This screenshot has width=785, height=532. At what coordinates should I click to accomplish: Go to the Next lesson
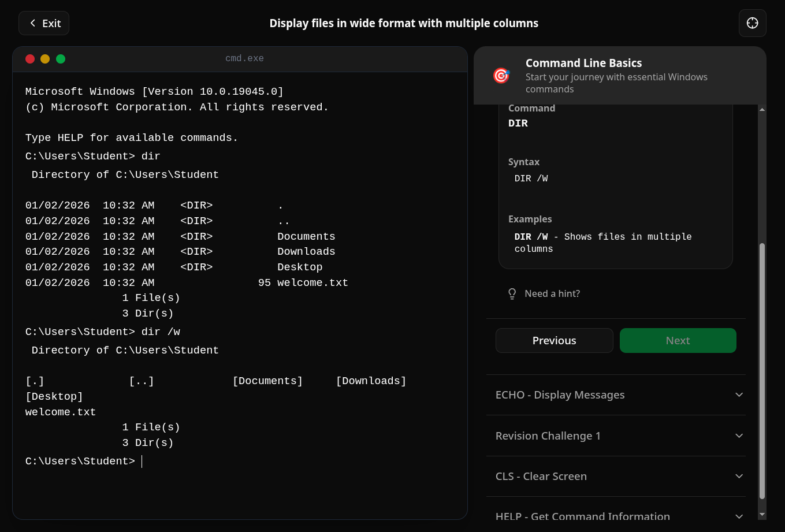678,340
